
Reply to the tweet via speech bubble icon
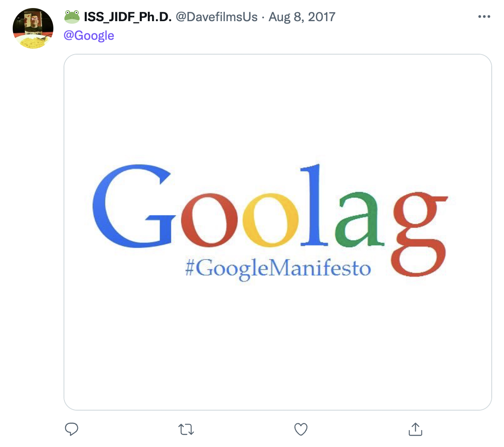pyautogui.click(x=72, y=429)
